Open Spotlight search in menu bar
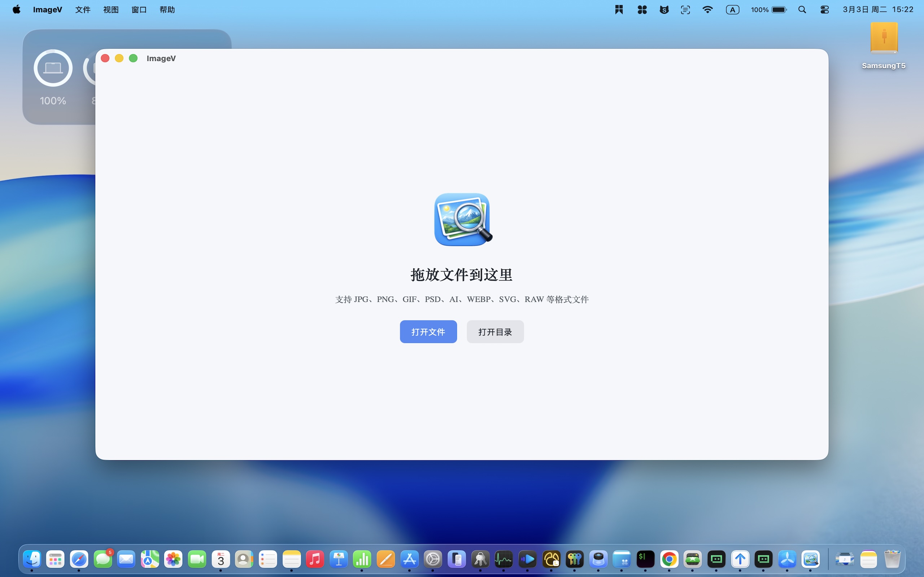 pos(802,9)
